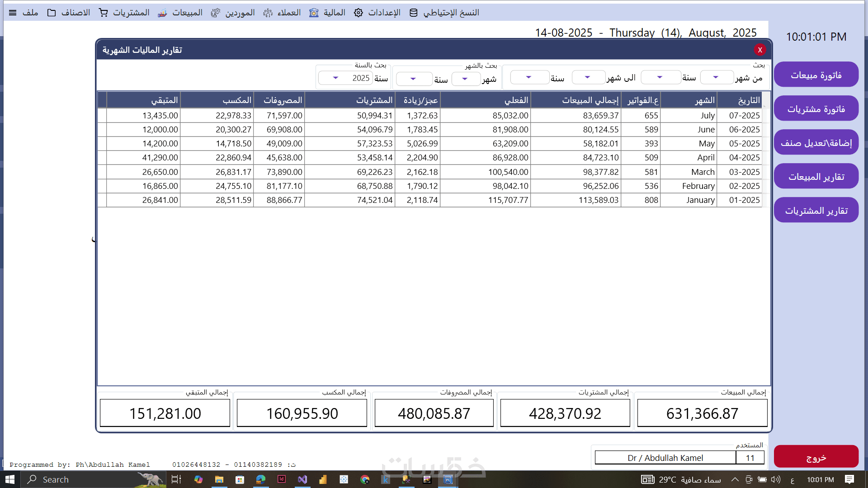This screenshot has width=868, height=488.
Task: Click the فاتورة مبيعات button
Action: (x=816, y=75)
